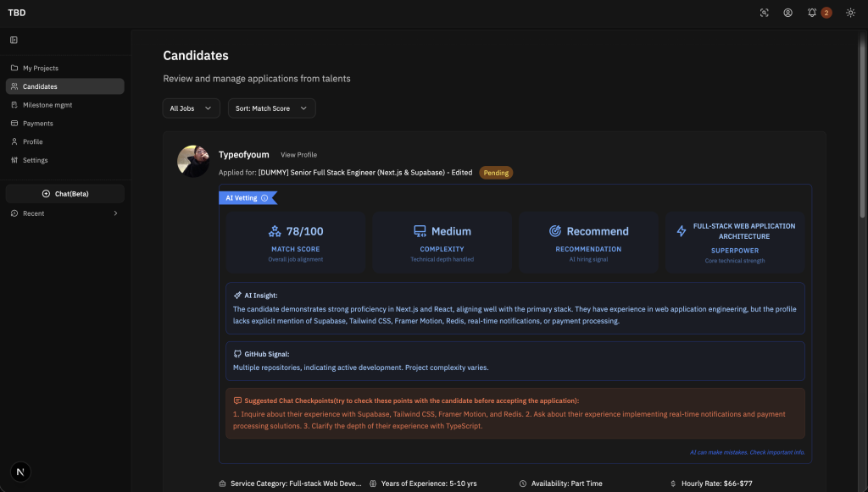Click the user account icon in header

pyautogui.click(x=787, y=13)
